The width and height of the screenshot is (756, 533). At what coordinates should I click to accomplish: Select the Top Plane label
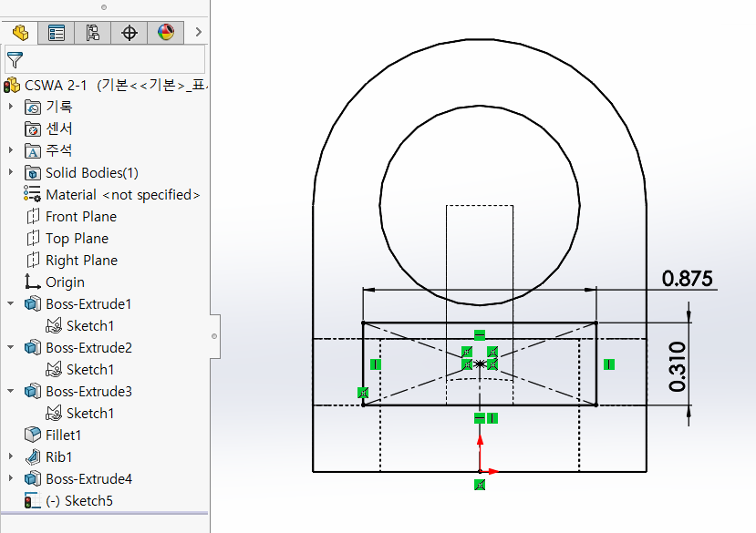coord(78,239)
